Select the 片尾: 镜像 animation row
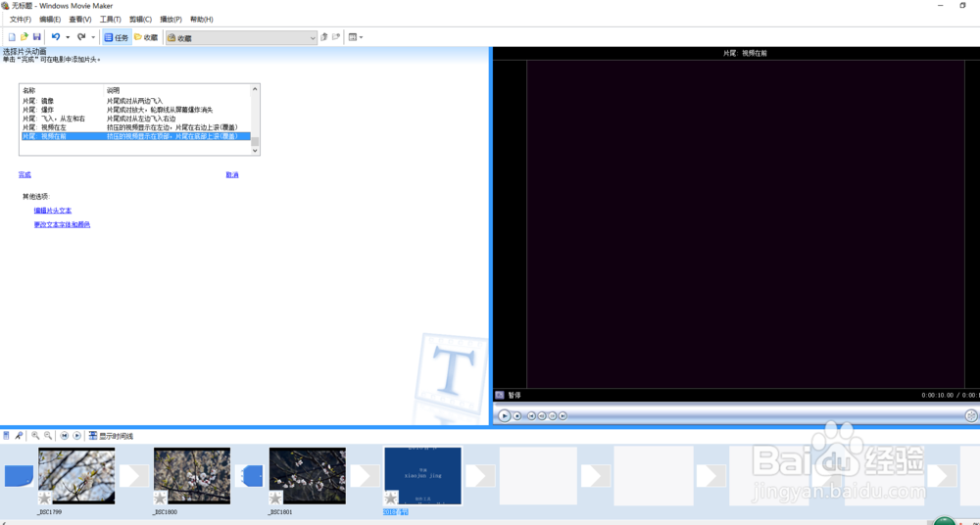 (x=135, y=101)
